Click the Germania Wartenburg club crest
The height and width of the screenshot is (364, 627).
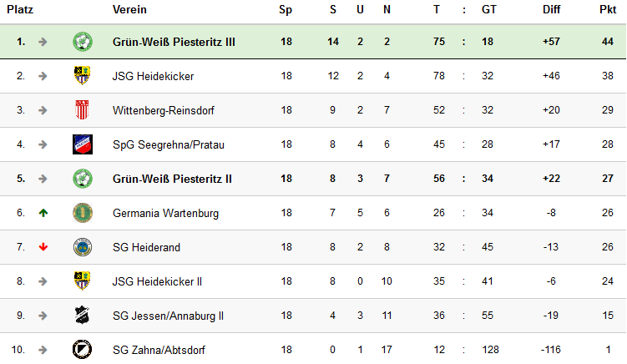pyautogui.click(x=83, y=213)
